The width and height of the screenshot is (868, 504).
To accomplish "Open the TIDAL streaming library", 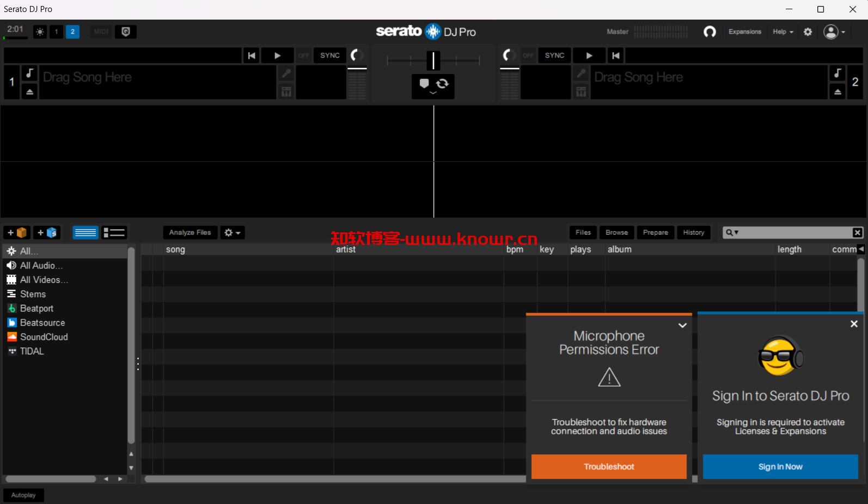I will 65,351.
